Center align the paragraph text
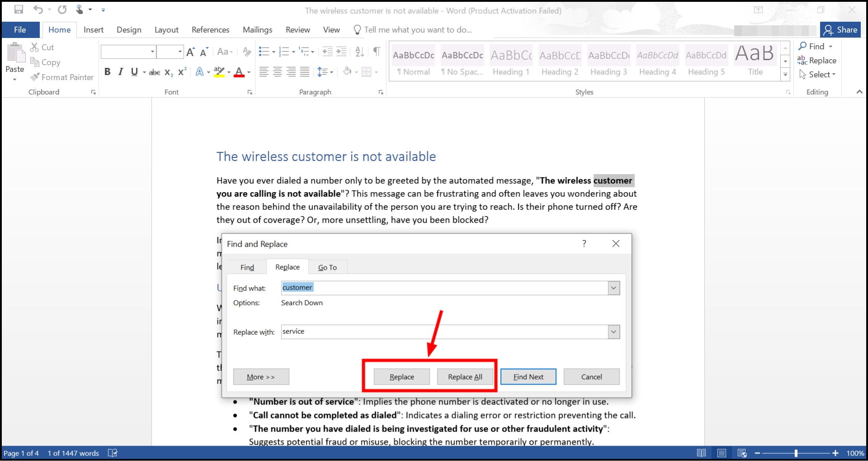The height and width of the screenshot is (461, 868). 278,72
